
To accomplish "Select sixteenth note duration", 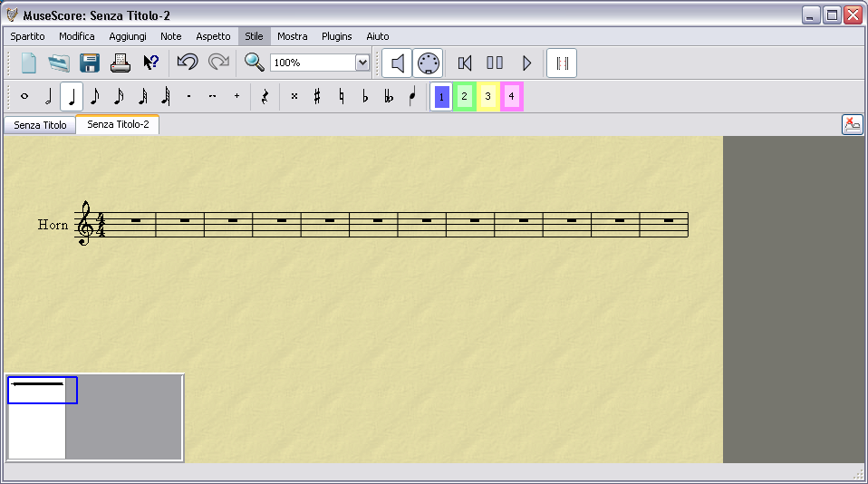I will 119,96.
